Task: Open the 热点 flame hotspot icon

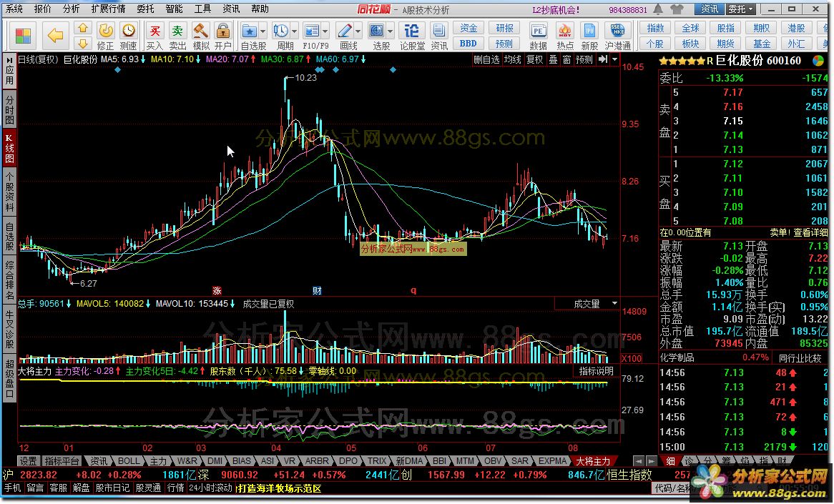Action: pos(565,31)
